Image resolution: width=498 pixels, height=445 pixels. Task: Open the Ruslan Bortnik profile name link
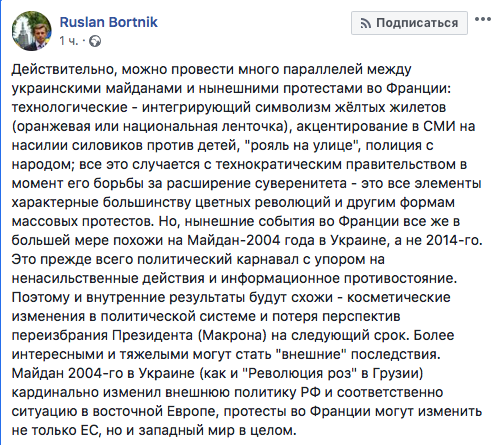point(108,22)
